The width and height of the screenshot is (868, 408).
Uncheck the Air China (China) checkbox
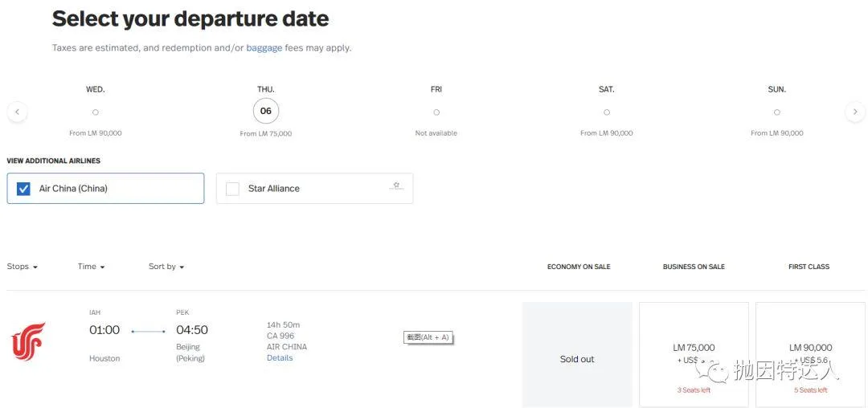[x=23, y=189]
